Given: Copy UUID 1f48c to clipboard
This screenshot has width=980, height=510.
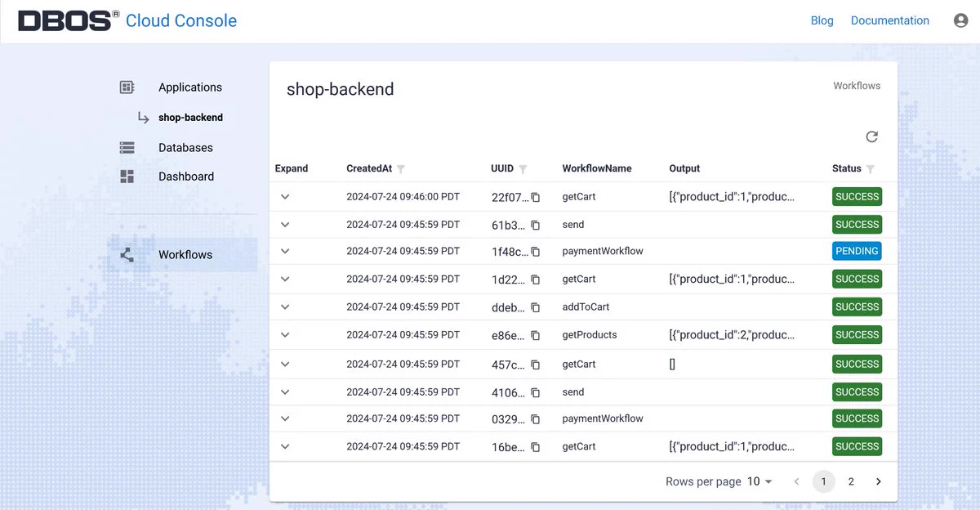Looking at the screenshot, I should [x=536, y=252].
